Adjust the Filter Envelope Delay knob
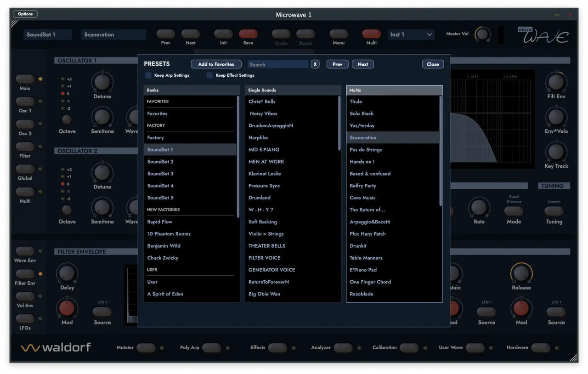This screenshot has width=588, height=374. (67, 273)
